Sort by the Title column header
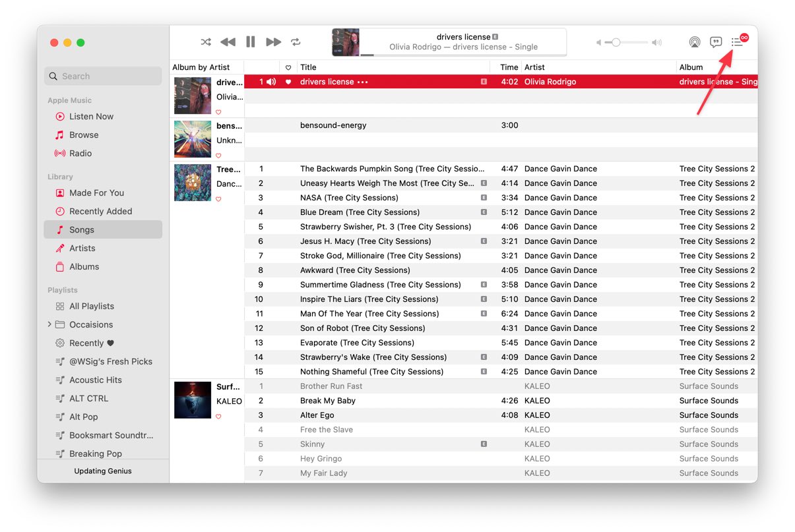 393,67
